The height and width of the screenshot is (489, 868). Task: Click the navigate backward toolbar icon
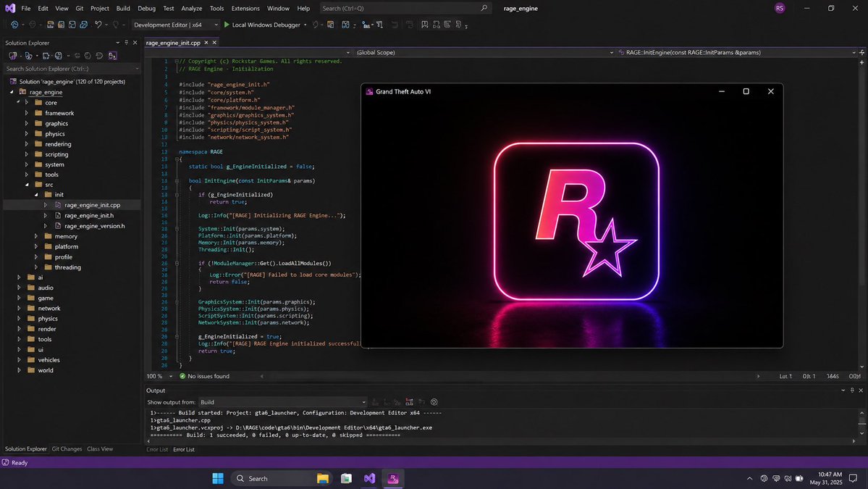point(15,25)
